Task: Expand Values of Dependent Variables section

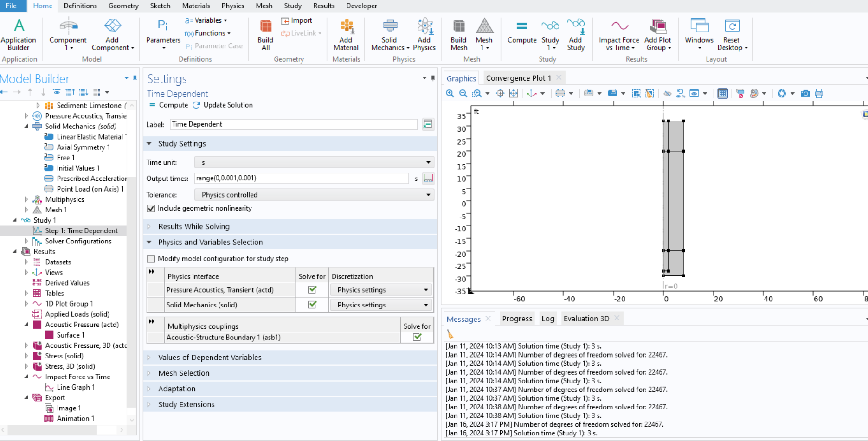Action: (149, 358)
